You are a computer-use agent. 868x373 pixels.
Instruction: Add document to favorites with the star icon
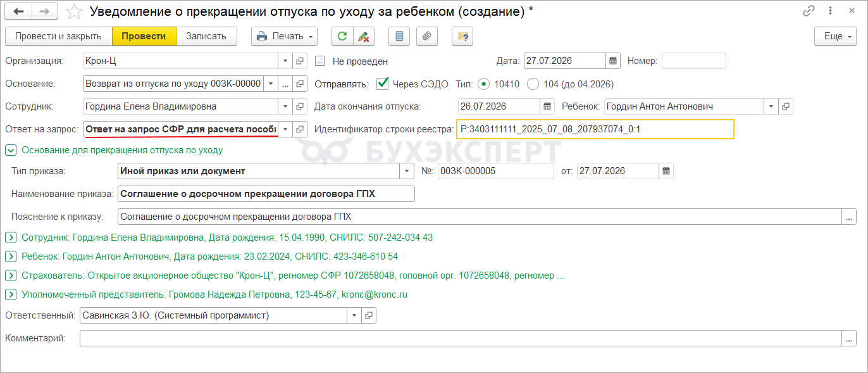74,11
